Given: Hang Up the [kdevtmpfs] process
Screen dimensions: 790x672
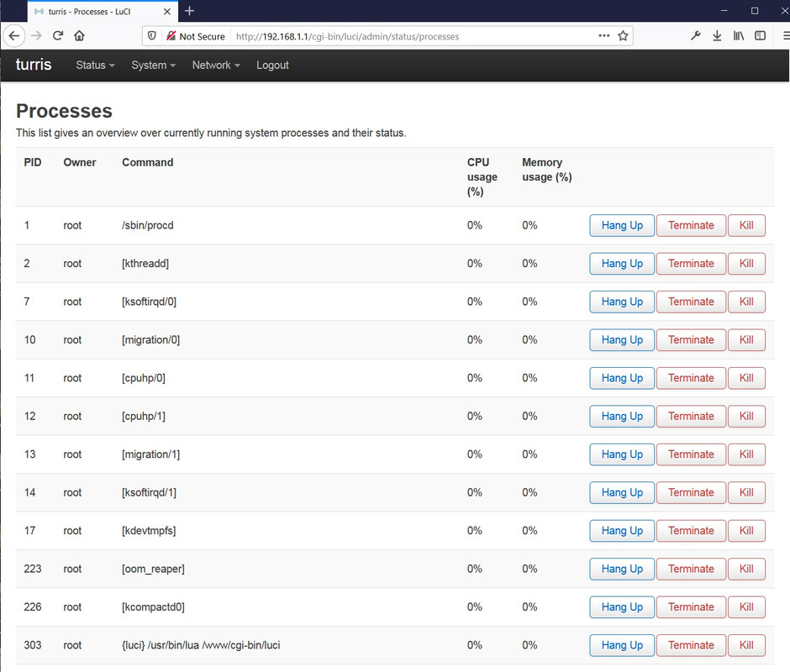Looking at the screenshot, I should tap(622, 530).
